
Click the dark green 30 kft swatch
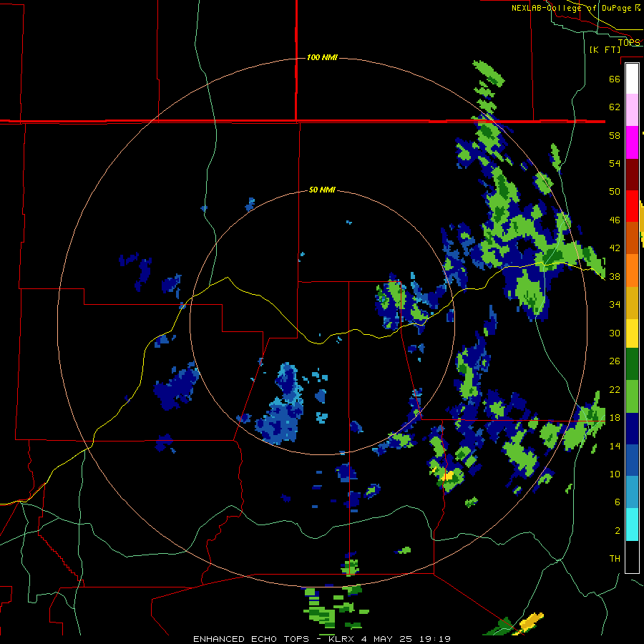coord(632,364)
